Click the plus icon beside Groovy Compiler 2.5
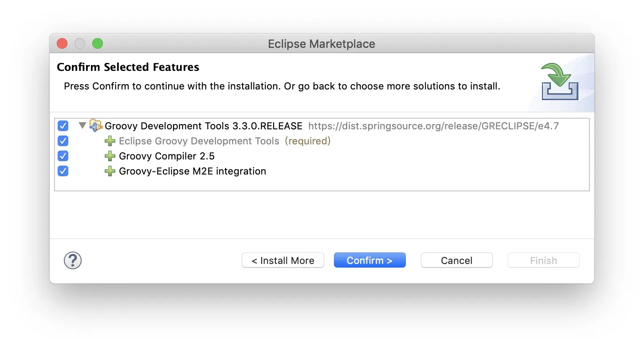The image size is (644, 349). click(110, 156)
